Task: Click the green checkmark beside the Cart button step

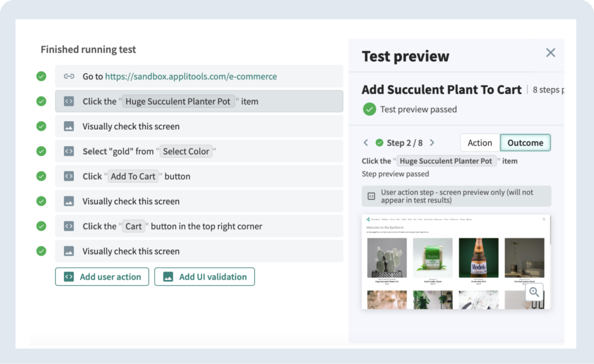Action: click(41, 226)
